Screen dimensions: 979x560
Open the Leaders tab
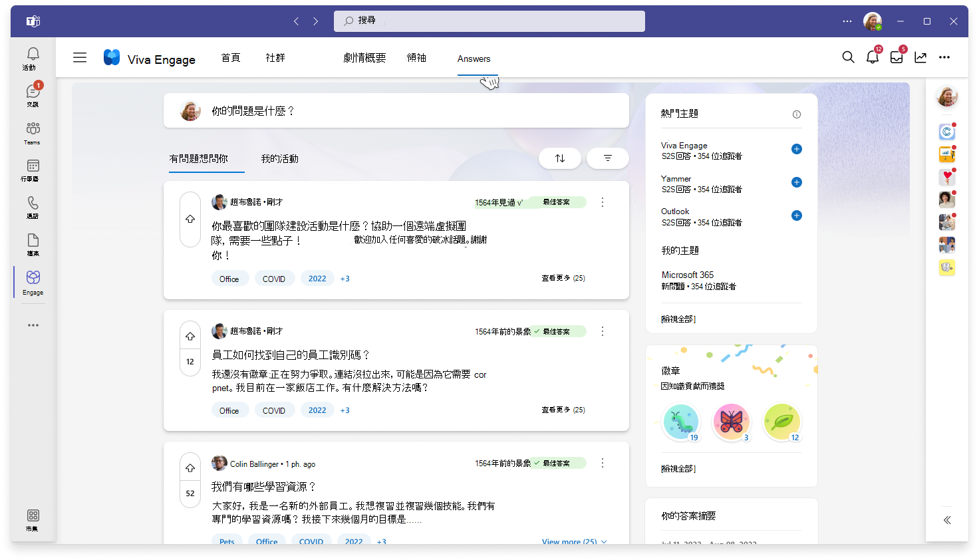[416, 58]
